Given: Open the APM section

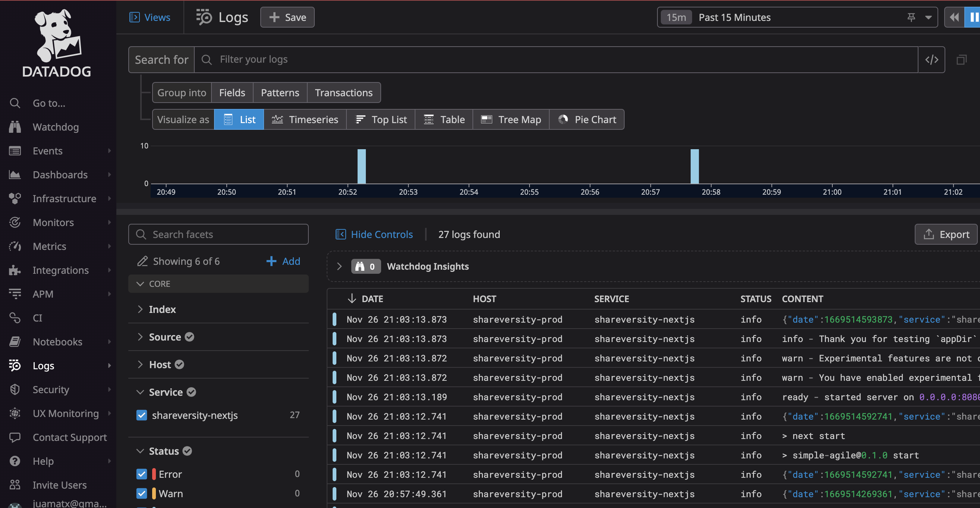Looking at the screenshot, I should [43, 294].
